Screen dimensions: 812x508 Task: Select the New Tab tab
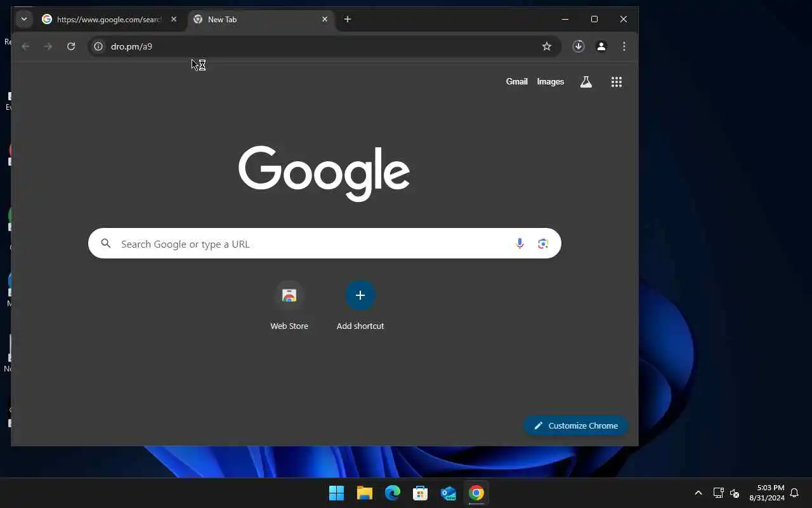(x=261, y=20)
